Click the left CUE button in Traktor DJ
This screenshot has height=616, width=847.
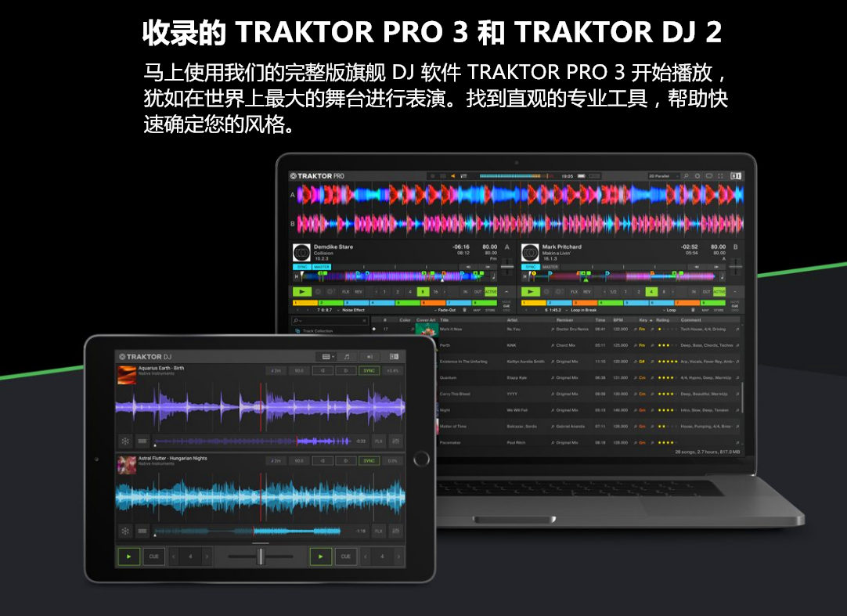[154, 557]
